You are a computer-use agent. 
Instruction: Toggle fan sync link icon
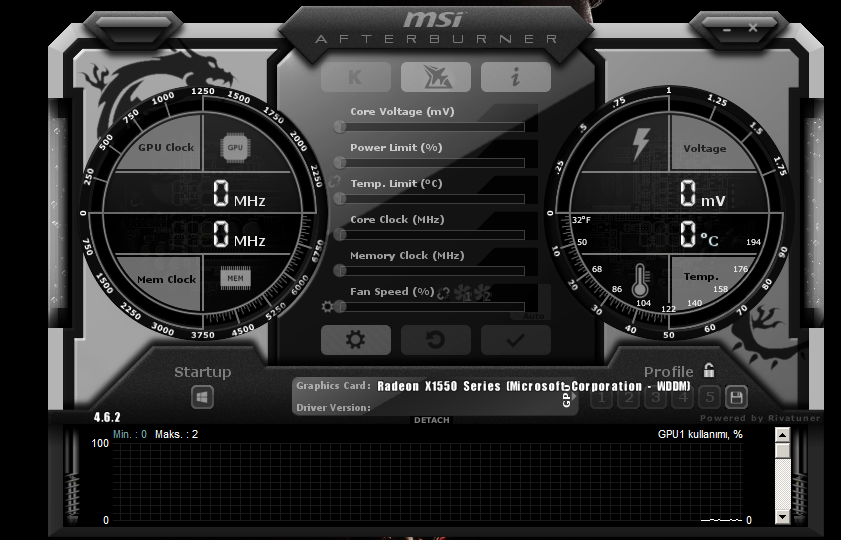click(443, 293)
